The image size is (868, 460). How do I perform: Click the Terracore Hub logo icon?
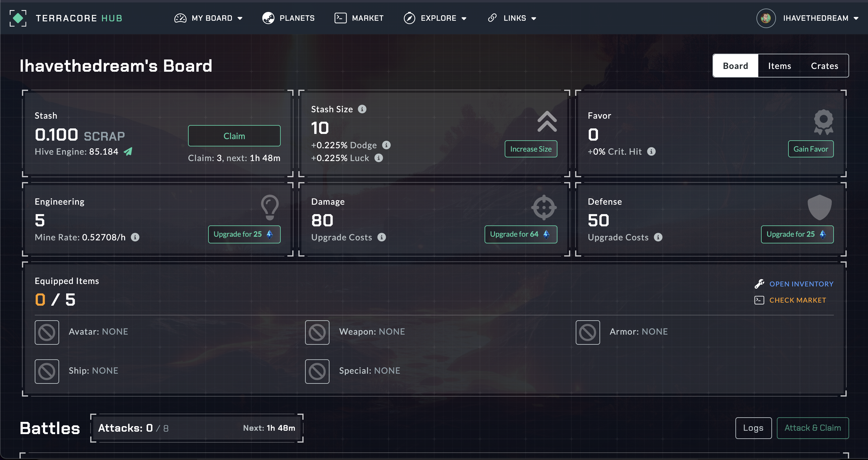18,18
